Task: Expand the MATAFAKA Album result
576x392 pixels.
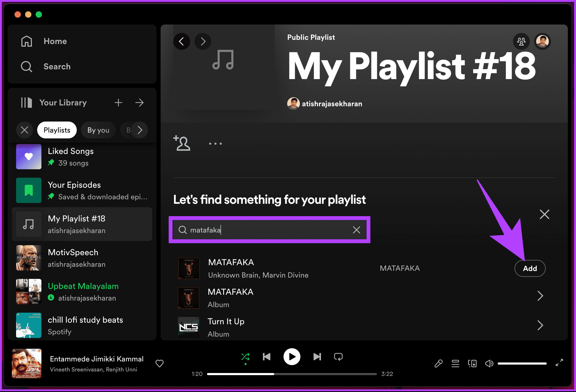Action: 540,296
